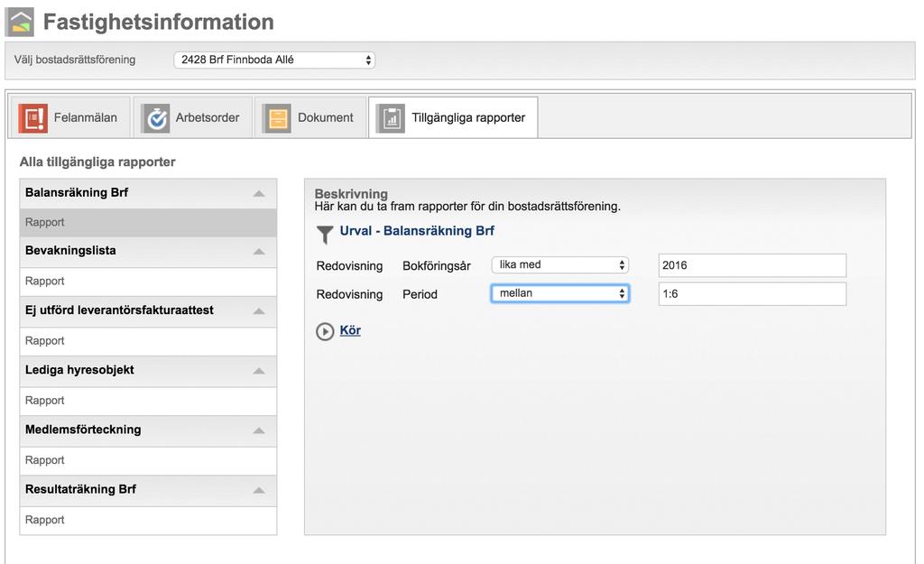This screenshot has width=924, height=564.
Task: Select Rapport under Bevakningslista
Action: [x=148, y=282]
